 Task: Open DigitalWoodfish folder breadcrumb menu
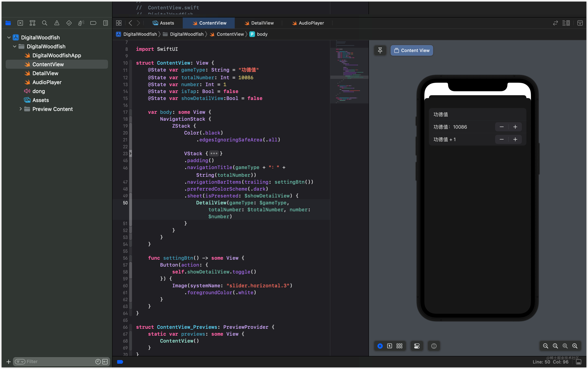(x=183, y=34)
